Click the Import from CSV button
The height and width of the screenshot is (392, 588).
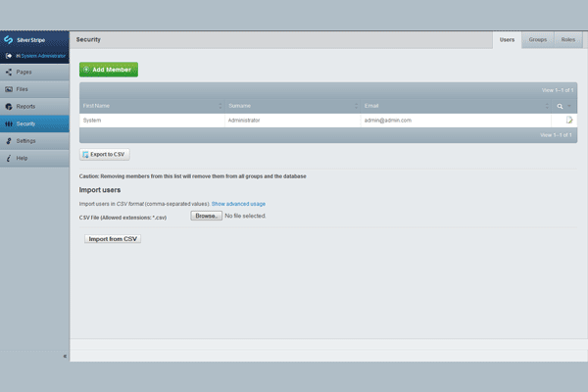click(113, 239)
